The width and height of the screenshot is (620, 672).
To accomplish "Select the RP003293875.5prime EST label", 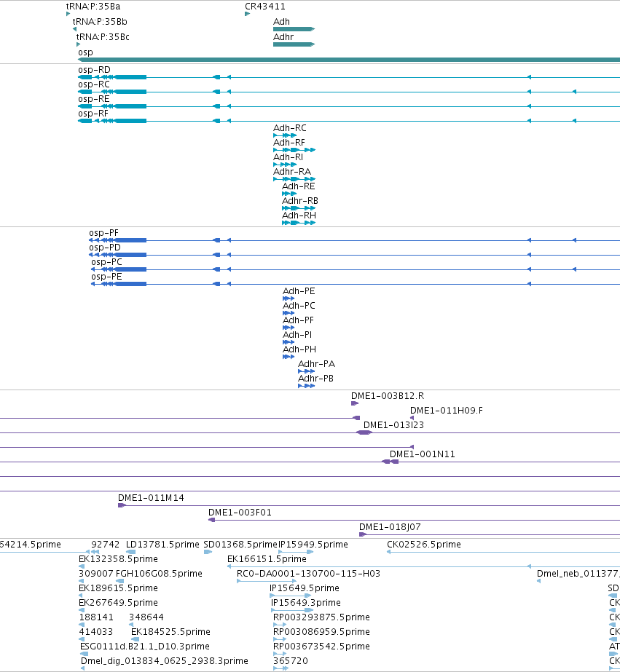I will (x=321, y=617).
